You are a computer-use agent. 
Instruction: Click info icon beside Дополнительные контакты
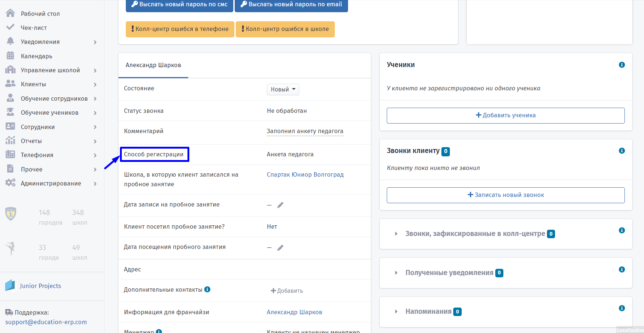[x=207, y=289]
